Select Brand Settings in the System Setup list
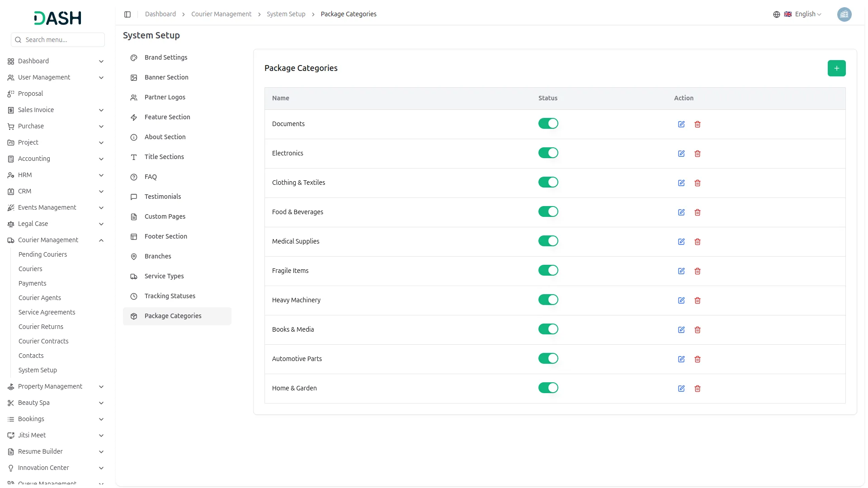The image size is (868, 488). coord(166,57)
